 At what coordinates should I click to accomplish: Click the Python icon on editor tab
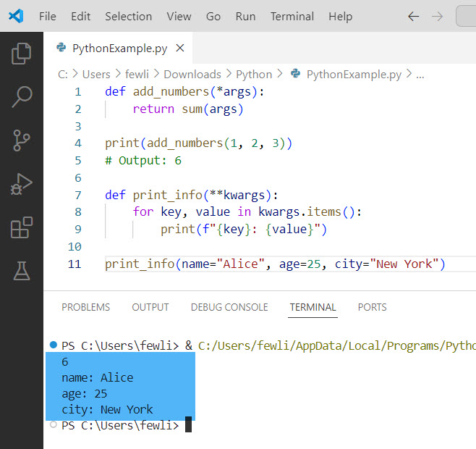point(61,47)
